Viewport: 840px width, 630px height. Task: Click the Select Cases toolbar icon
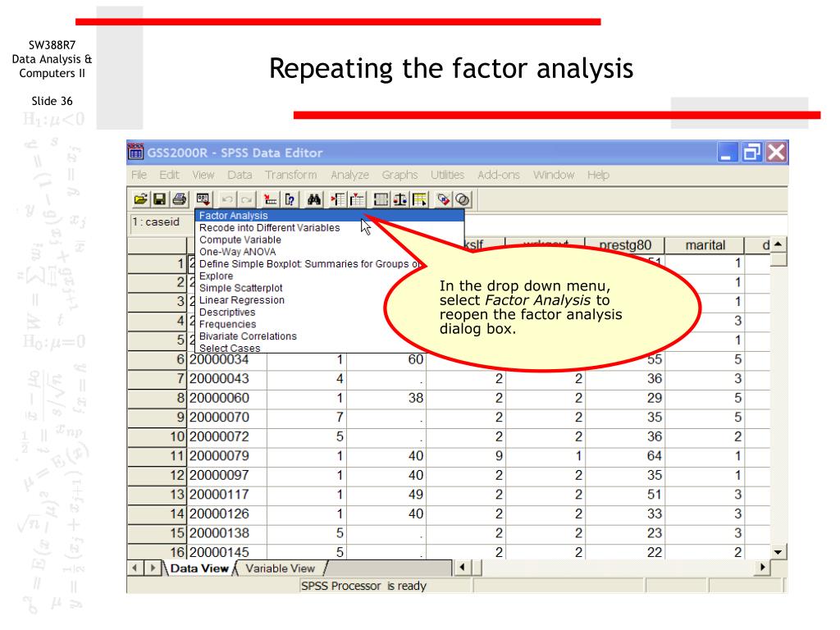click(419, 200)
